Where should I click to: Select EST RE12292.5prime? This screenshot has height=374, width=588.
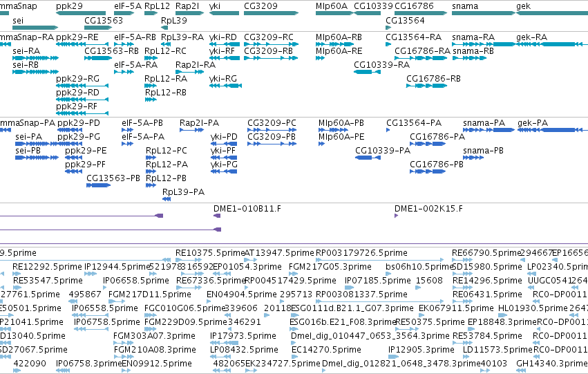click(x=47, y=267)
